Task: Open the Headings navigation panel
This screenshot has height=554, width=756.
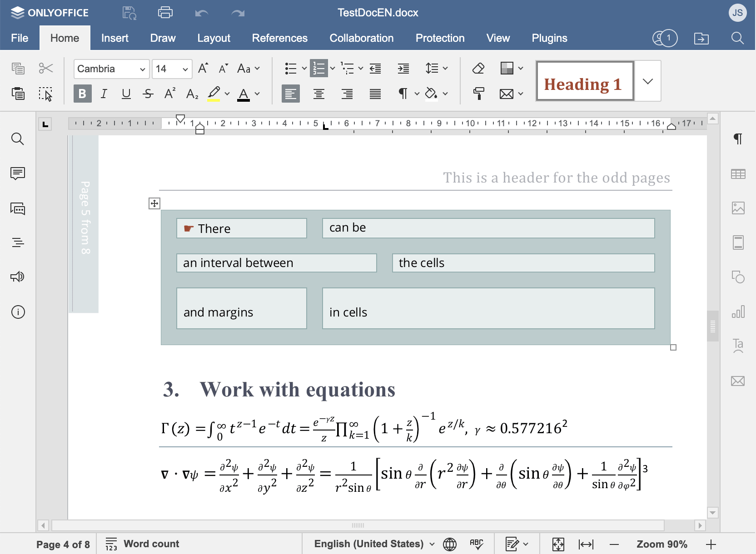Action: (18, 242)
